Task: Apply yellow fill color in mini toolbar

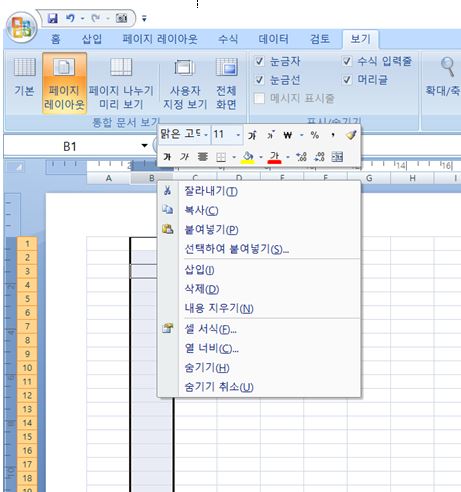Action: (x=248, y=157)
